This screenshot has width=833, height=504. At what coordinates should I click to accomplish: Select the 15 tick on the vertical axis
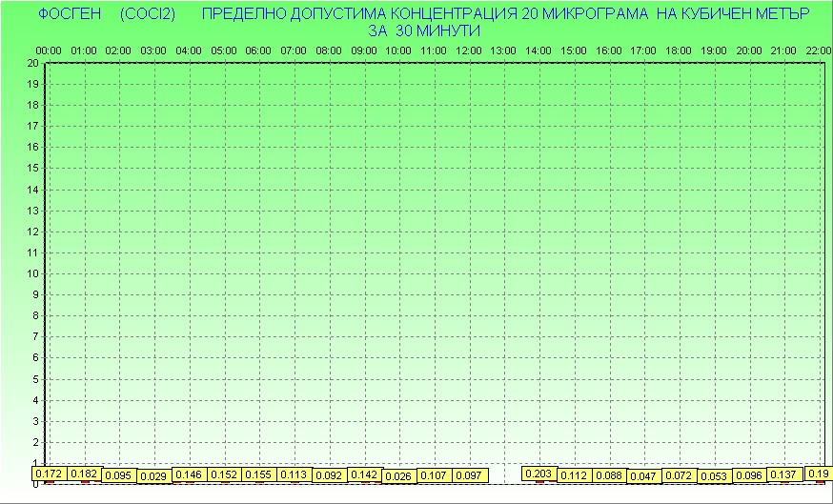(x=32, y=168)
